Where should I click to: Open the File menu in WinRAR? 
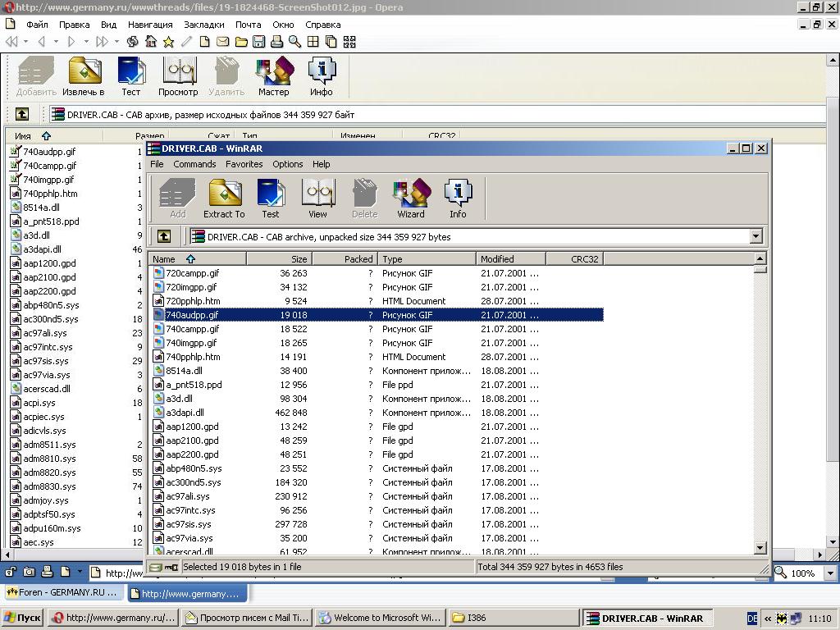(x=157, y=164)
